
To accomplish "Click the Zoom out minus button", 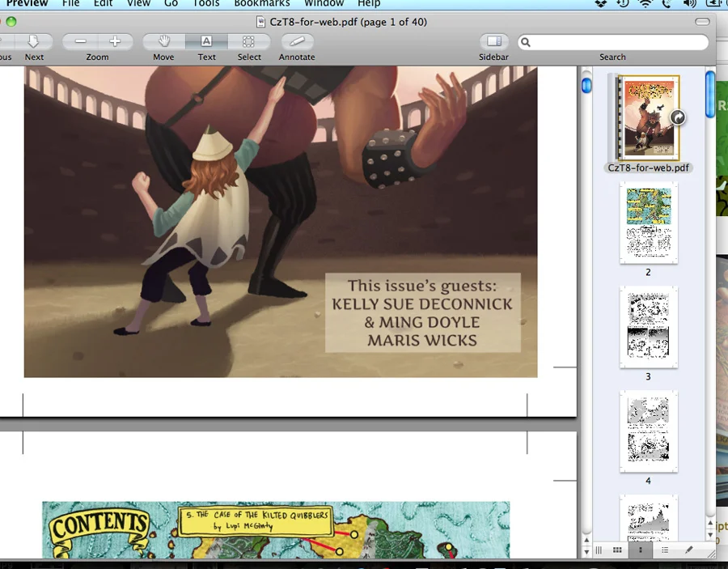I will click(80, 41).
